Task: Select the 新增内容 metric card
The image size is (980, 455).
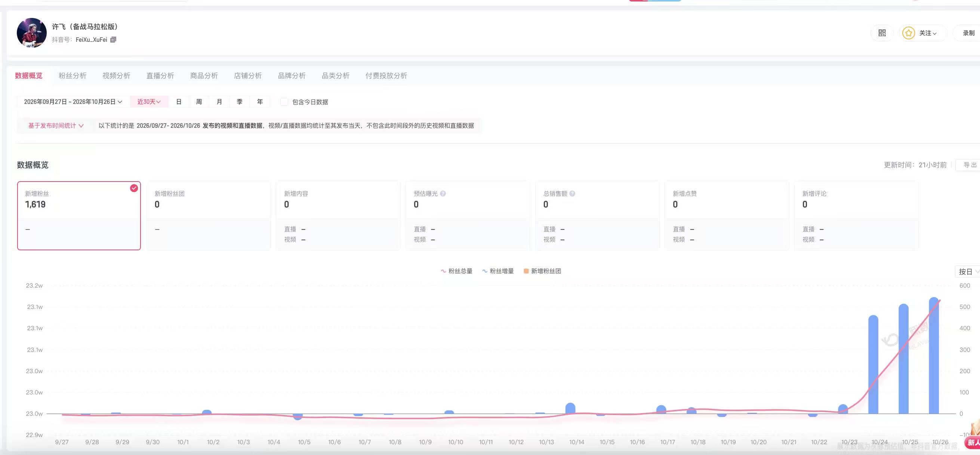Action: [338, 216]
